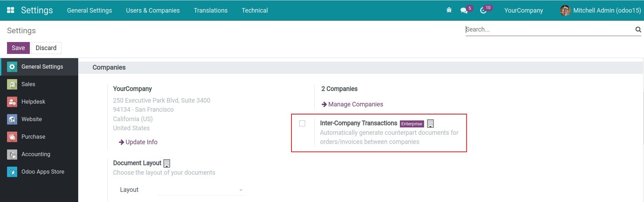Click the search magnifier icon

[638, 29]
